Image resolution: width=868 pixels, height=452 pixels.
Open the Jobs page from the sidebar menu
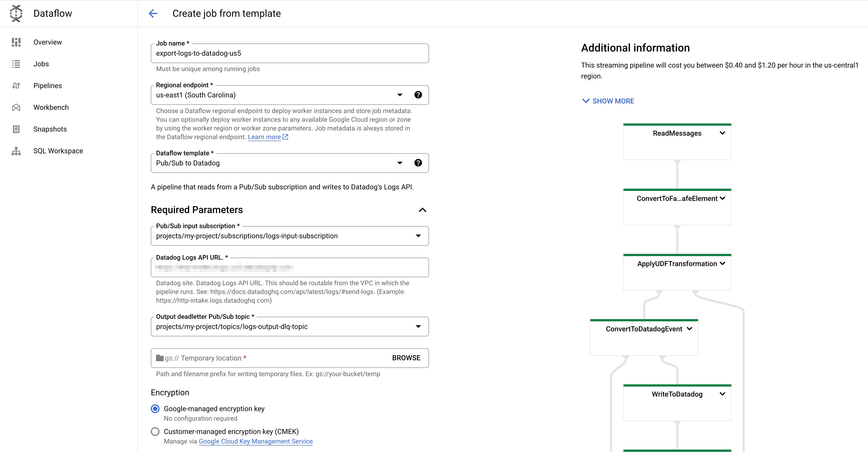click(16, 64)
